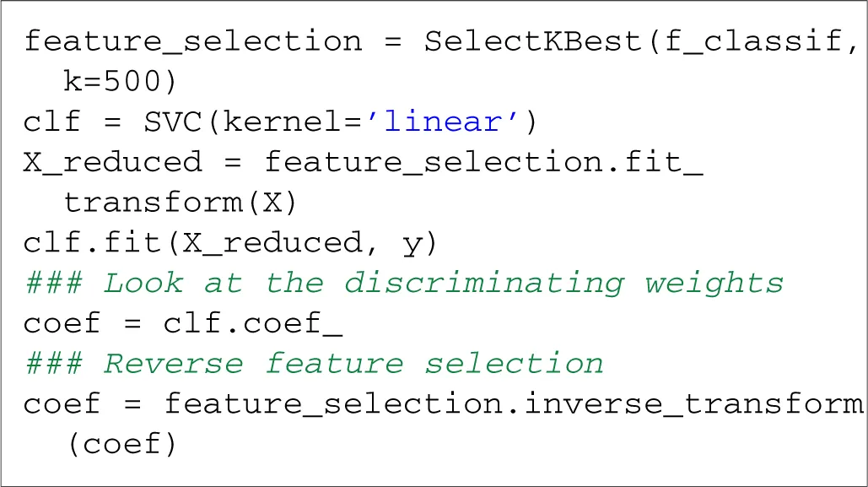Click the word 'discriminating' in the comment
Screen dimensions: 868x487
483,284
